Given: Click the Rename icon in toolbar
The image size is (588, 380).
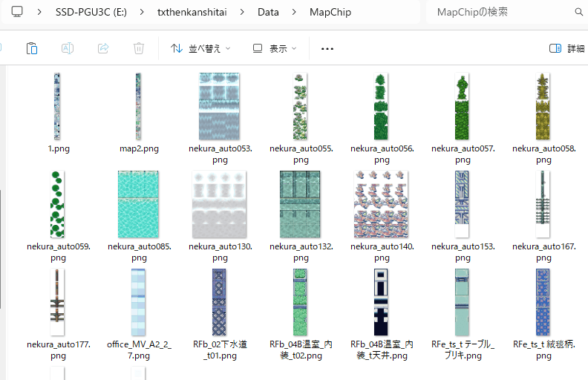Looking at the screenshot, I should click(x=67, y=48).
